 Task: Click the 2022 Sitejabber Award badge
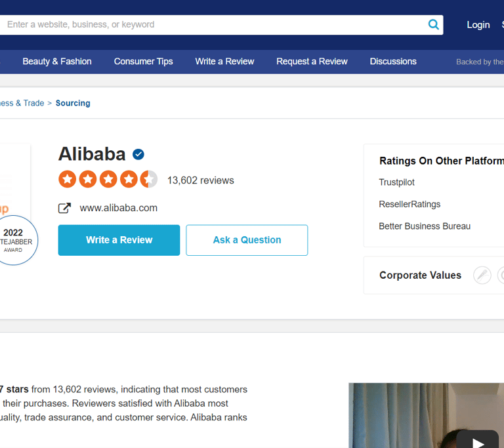[14, 240]
